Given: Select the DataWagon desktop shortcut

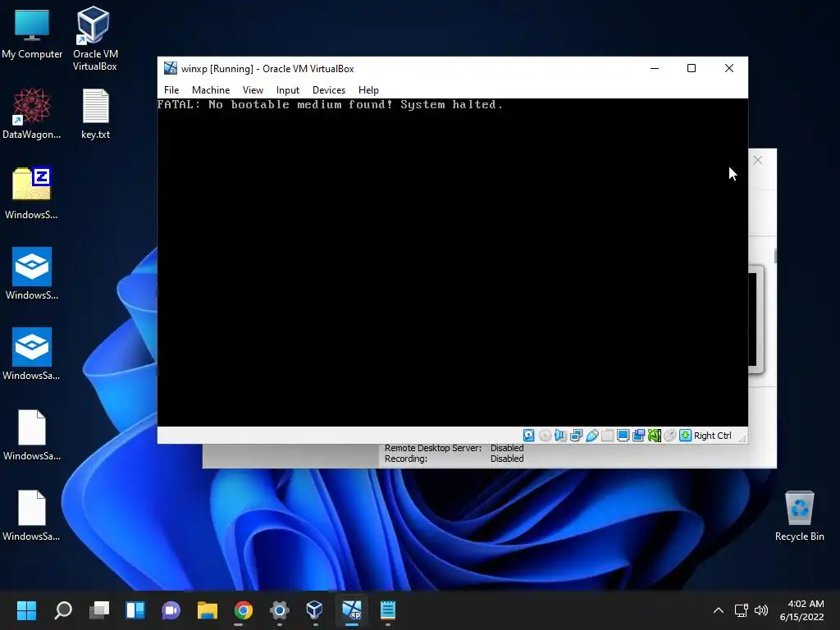Looking at the screenshot, I should pos(32,113).
